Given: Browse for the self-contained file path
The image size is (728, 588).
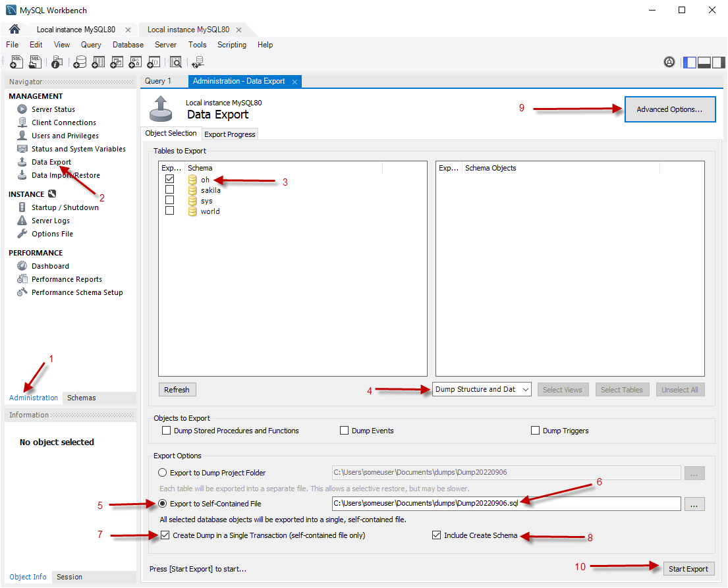Looking at the screenshot, I should click(x=694, y=504).
